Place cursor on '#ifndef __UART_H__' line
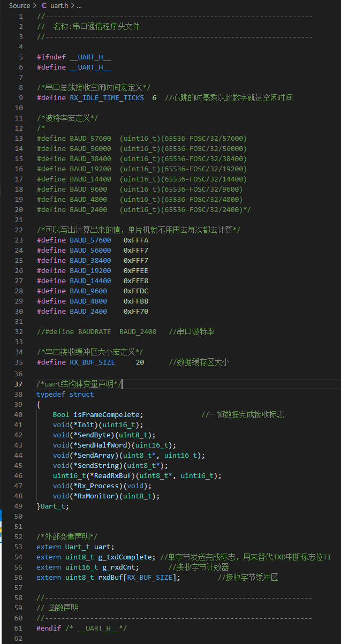This screenshot has width=341, height=644. (74, 57)
